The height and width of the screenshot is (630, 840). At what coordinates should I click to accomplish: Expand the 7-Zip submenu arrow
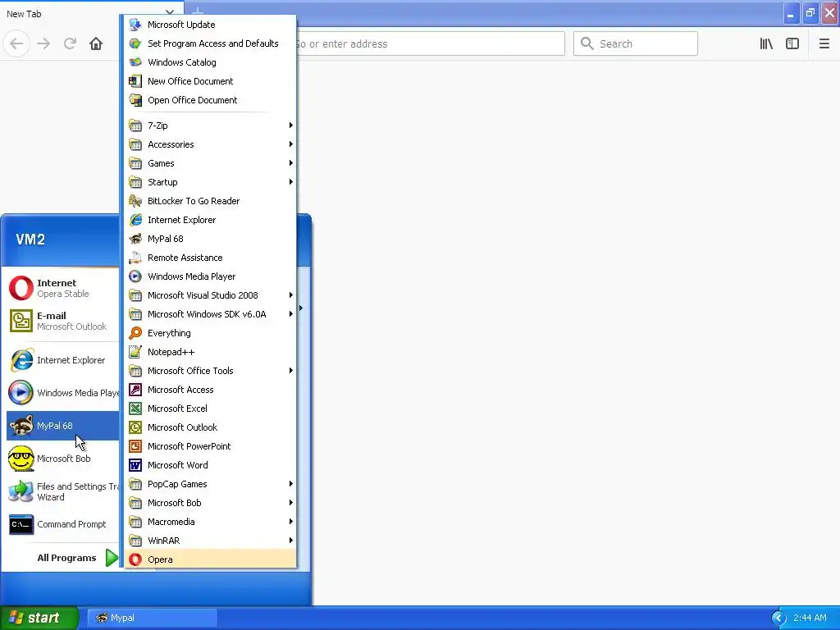291,126
